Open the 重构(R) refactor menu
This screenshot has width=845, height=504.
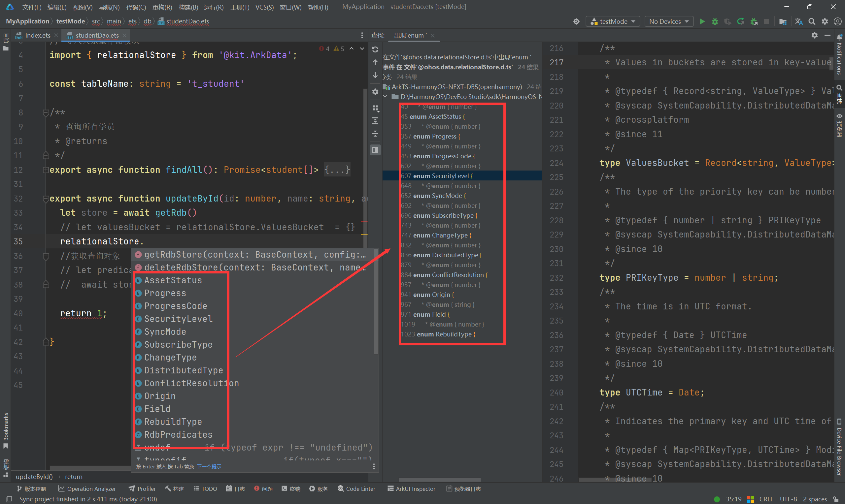click(x=162, y=7)
